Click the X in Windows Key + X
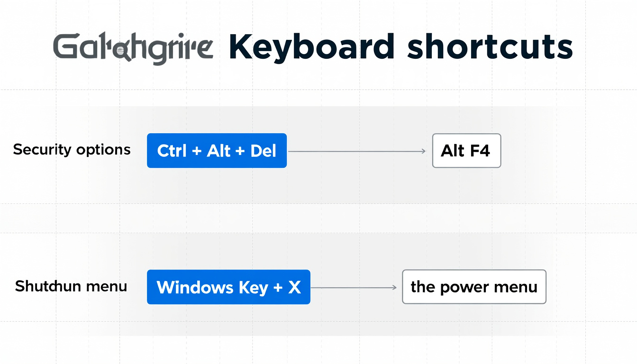 (x=294, y=287)
